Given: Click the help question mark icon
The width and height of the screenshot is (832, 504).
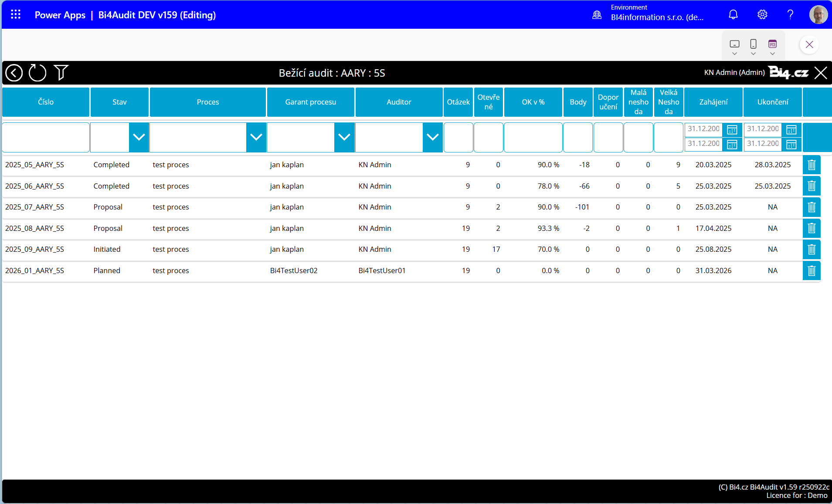Looking at the screenshot, I should [x=790, y=15].
